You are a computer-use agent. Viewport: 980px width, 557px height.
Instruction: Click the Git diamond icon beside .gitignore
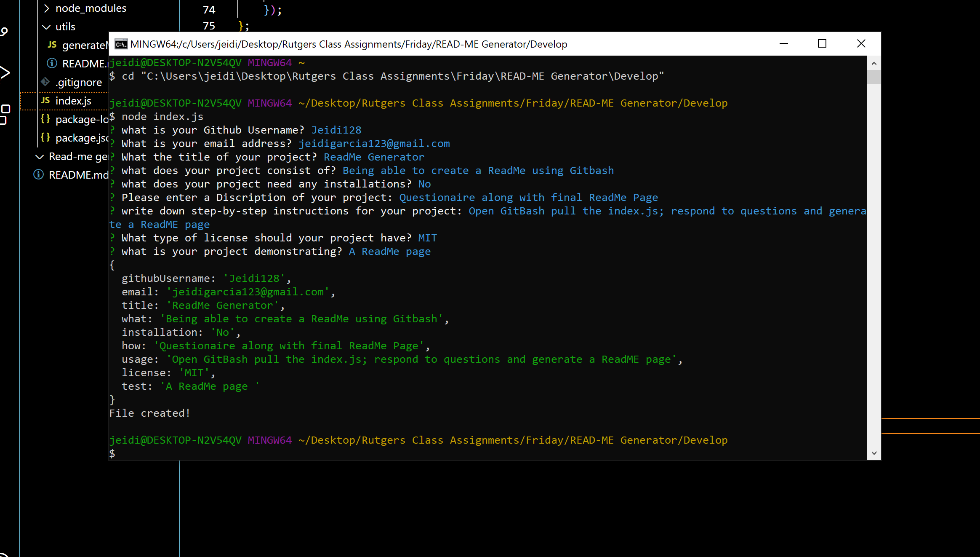(x=45, y=82)
